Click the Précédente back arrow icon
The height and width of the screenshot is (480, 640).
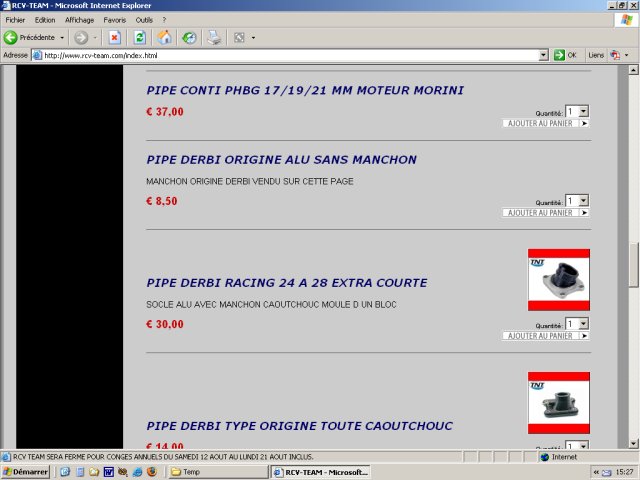pyautogui.click(x=11, y=37)
